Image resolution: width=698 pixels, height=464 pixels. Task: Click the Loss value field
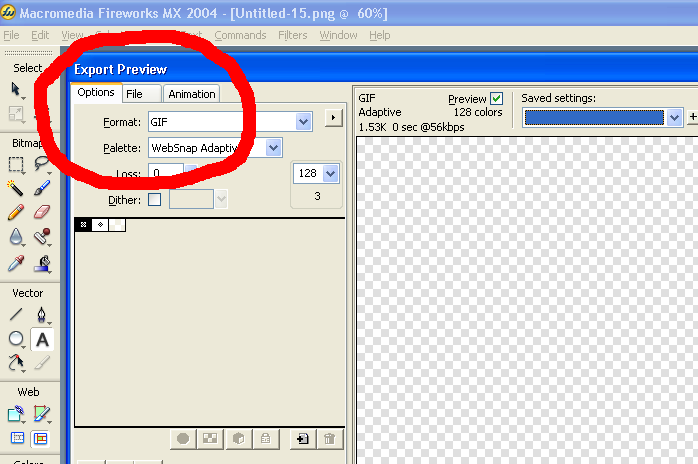point(166,171)
